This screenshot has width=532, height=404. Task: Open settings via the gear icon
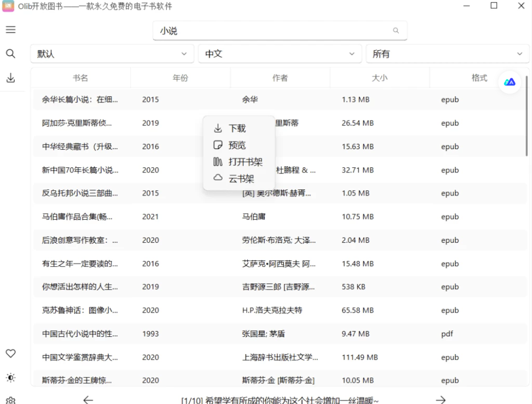pyautogui.click(x=11, y=400)
